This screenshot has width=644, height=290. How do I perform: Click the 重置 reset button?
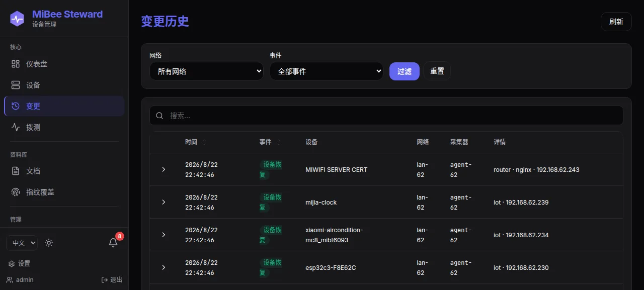437,71
